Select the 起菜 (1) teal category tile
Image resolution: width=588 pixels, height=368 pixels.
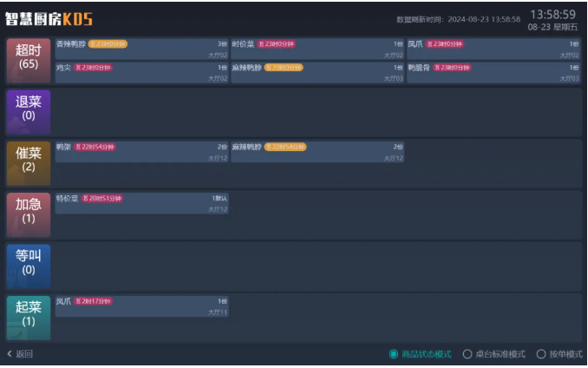pyautogui.click(x=29, y=318)
